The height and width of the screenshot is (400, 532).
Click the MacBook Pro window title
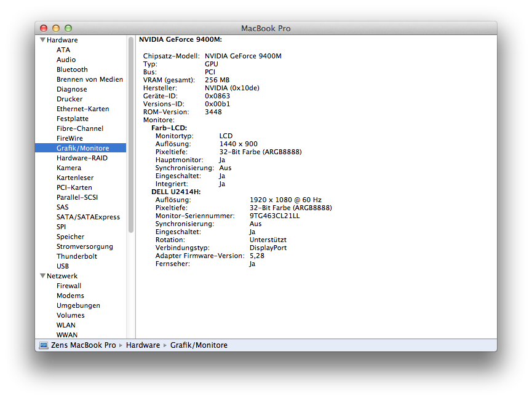(266, 28)
